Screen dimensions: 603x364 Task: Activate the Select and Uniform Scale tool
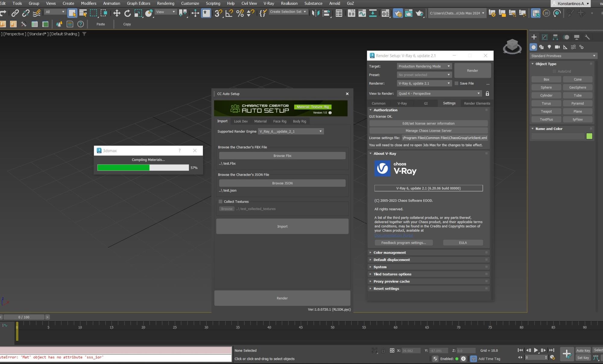[x=138, y=13]
